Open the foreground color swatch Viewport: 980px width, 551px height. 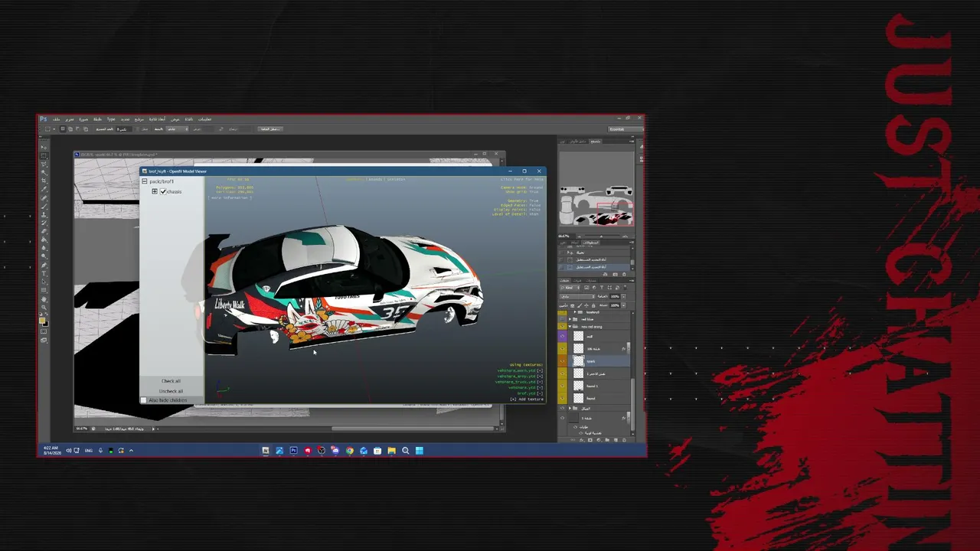coord(42,320)
